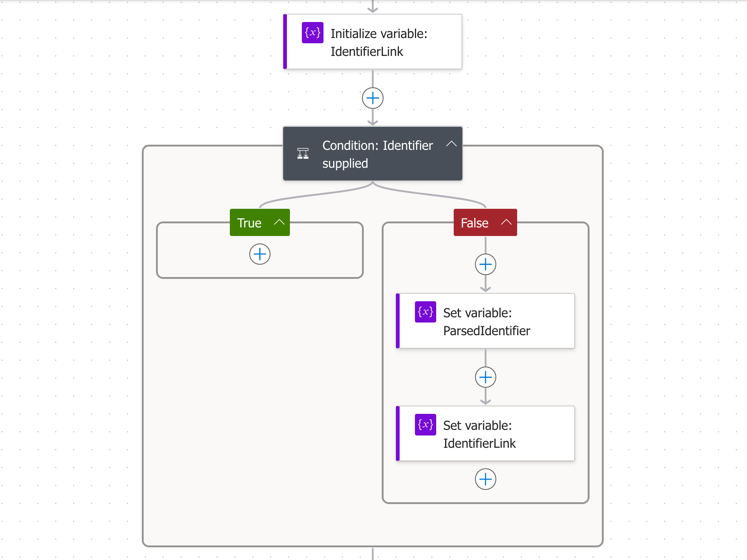
Task: Click the Initialize variable IdentifierLink purple icon
Action: (x=313, y=33)
